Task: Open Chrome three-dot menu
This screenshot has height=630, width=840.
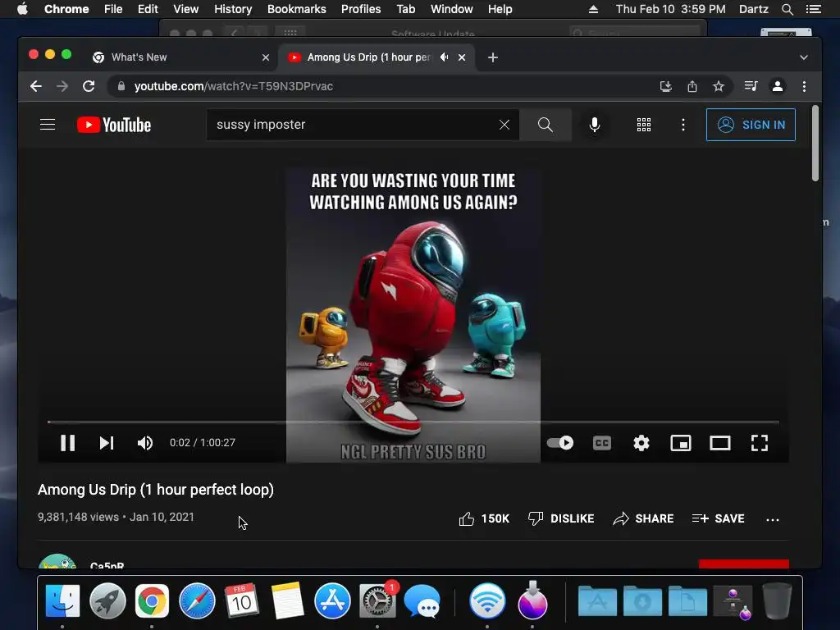Action: point(804,86)
